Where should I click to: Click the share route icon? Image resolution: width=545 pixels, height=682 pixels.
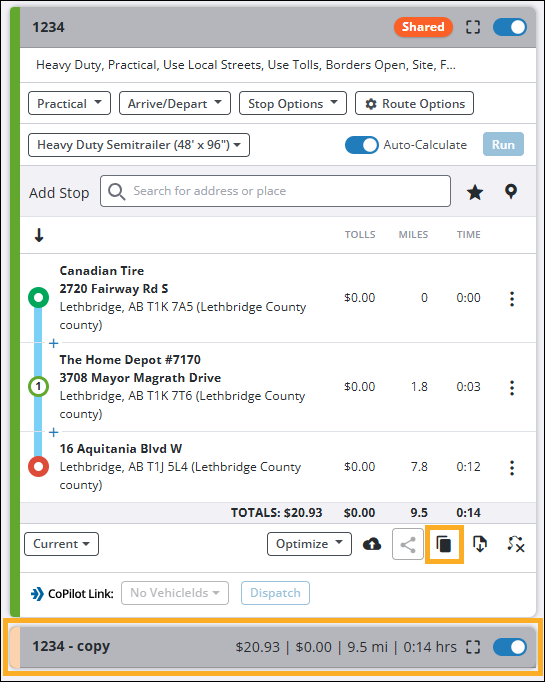[408, 544]
